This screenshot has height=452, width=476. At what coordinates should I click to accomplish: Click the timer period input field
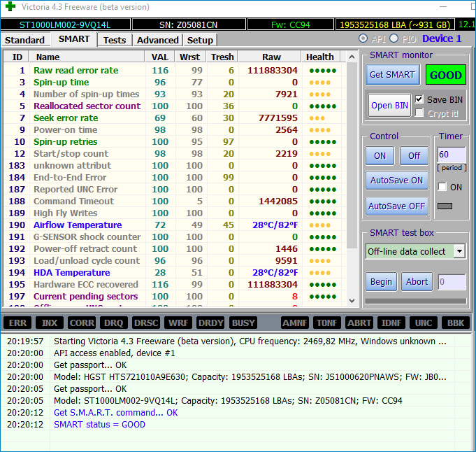[x=451, y=154]
